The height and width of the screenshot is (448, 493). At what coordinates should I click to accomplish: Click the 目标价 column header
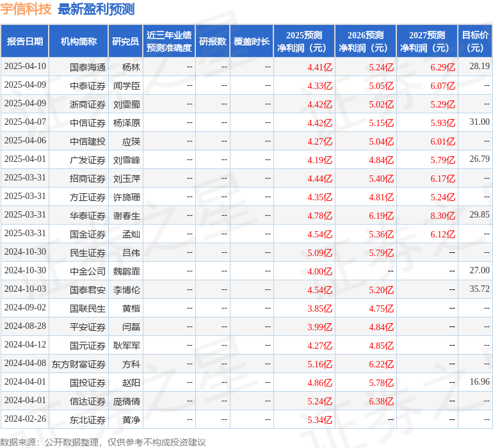475,41
